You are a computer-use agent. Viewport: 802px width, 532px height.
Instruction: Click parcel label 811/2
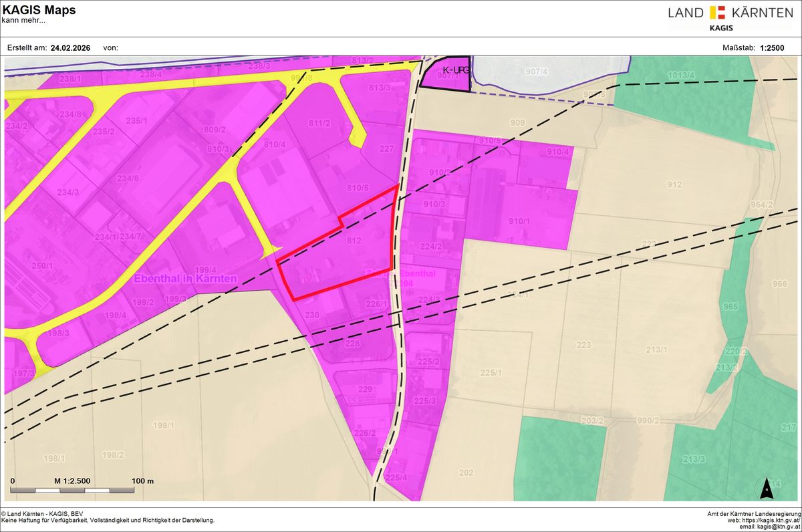[x=319, y=123]
